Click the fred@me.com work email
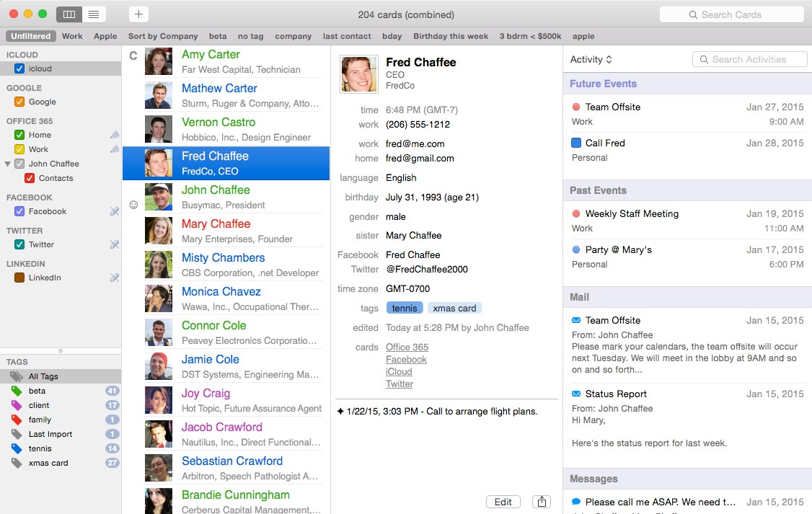812x514 pixels. (x=415, y=144)
